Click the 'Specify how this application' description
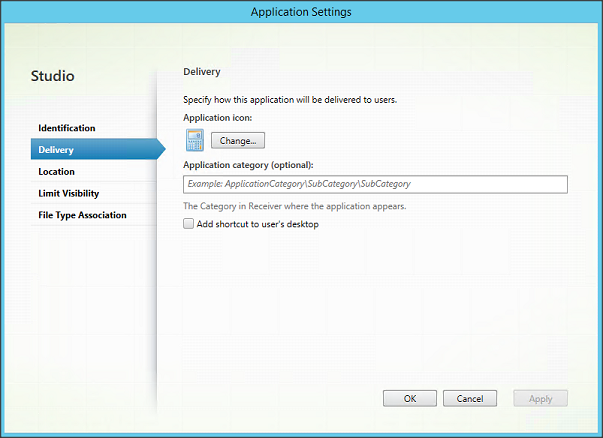603x438 pixels. click(290, 100)
